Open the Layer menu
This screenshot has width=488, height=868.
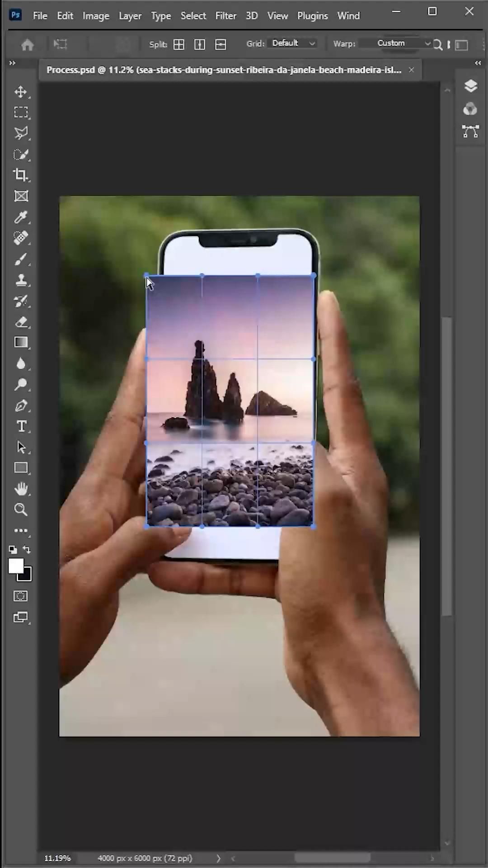click(130, 16)
